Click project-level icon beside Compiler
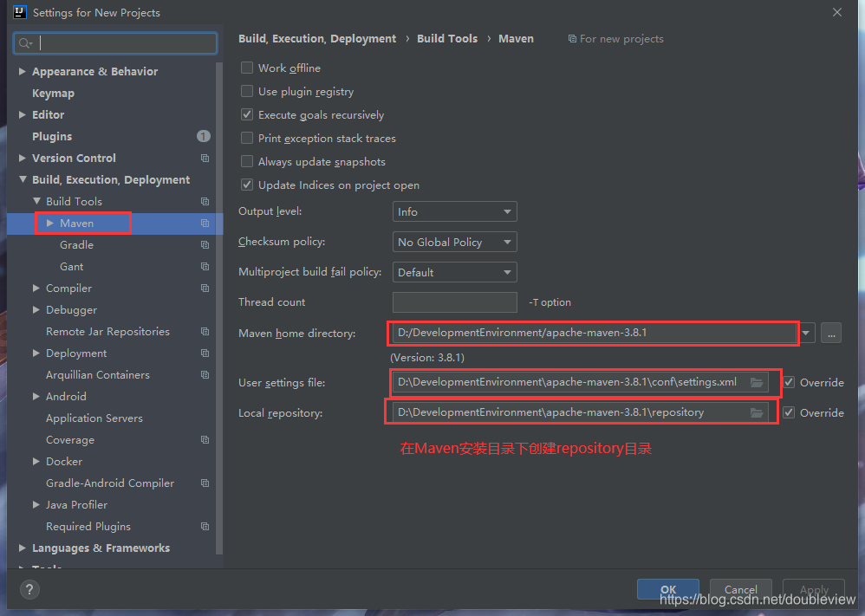This screenshot has height=616, width=865. pyautogui.click(x=205, y=288)
